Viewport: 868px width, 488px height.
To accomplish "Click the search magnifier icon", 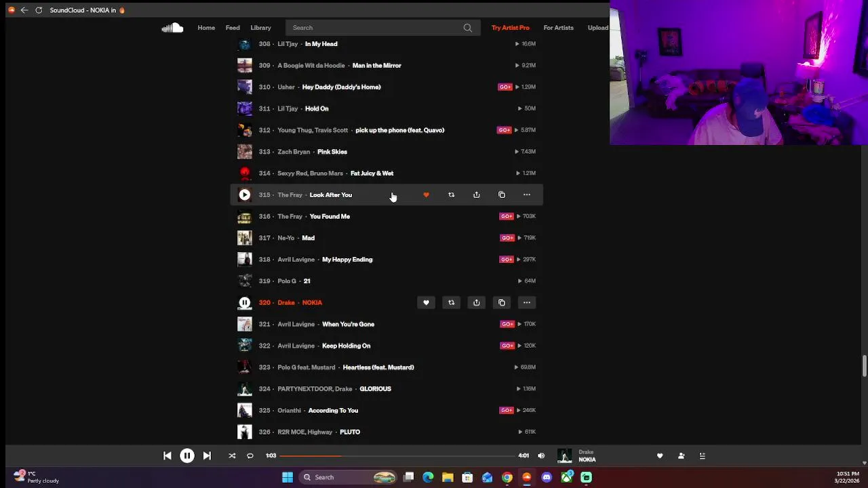I will point(468,28).
